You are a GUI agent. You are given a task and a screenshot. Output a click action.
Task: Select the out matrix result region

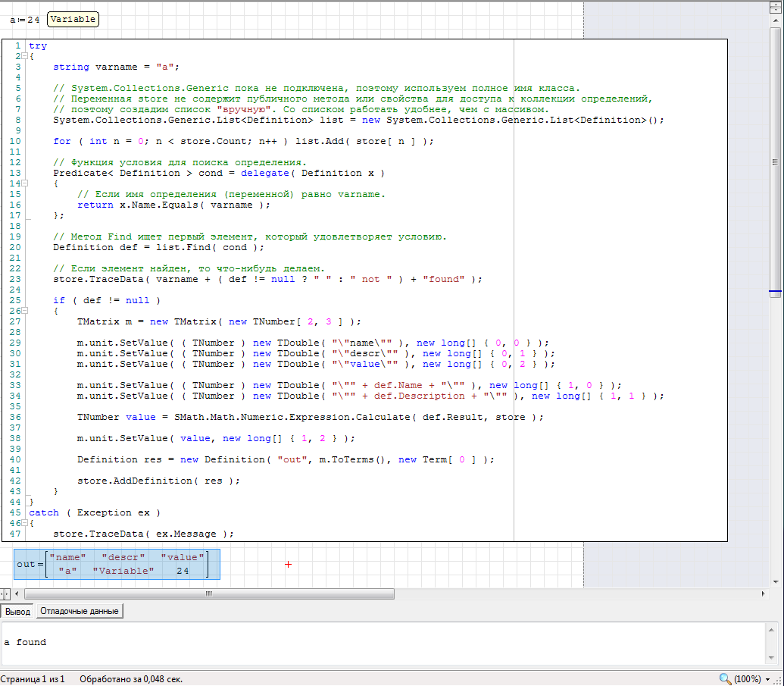[117, 564]
